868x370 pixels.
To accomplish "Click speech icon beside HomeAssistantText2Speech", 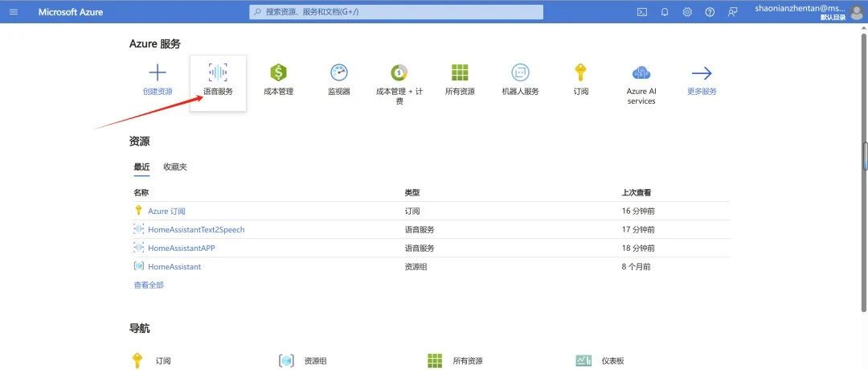I will 139,228.
